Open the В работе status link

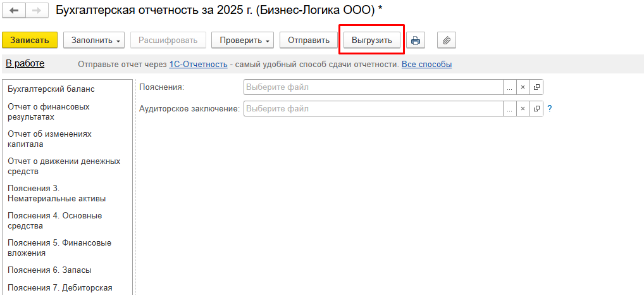tap(25, 64)
